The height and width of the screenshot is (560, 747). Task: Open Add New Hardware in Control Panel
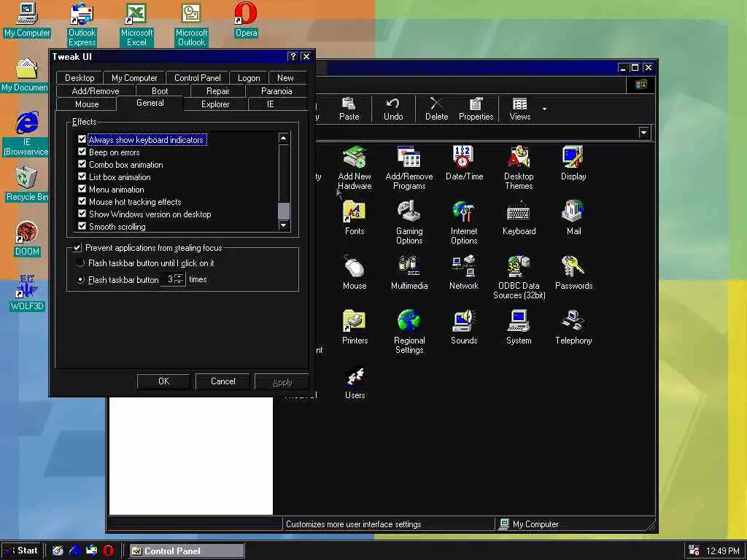coord(355,167)
